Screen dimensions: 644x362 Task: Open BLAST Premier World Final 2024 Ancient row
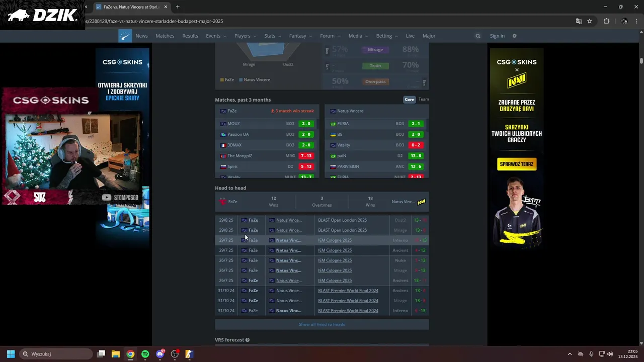tap(322, 291)
